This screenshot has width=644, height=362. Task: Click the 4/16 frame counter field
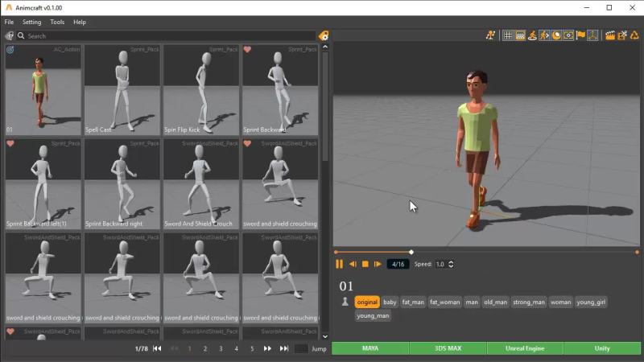[398, 264]
